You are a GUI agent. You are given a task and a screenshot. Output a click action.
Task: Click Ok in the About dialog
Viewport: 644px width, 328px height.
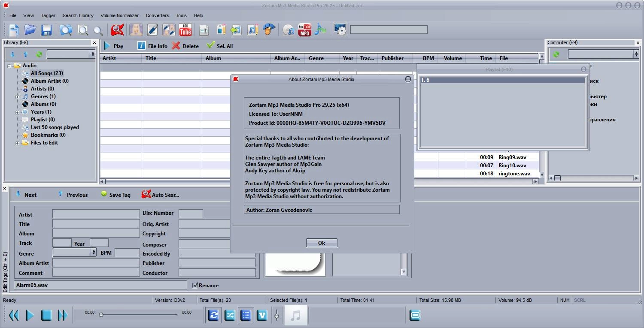322,243
